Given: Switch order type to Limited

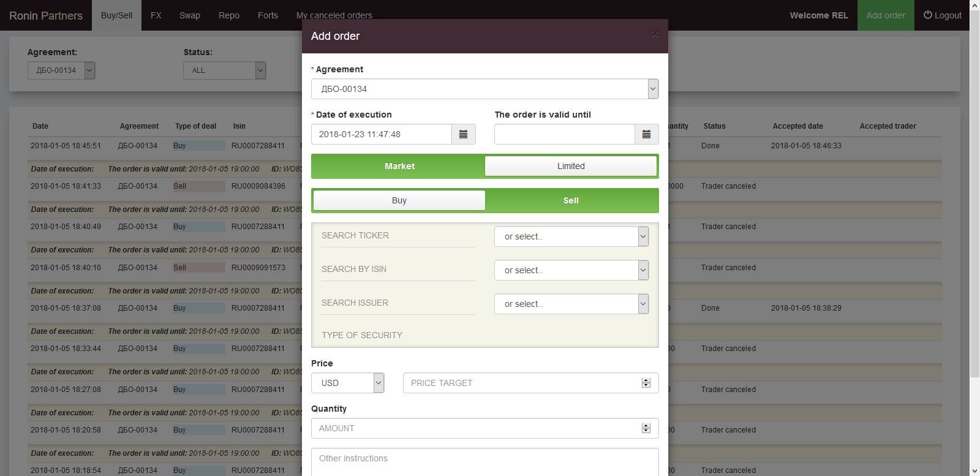Looking at the screenshot, I should tap(571, 166).
